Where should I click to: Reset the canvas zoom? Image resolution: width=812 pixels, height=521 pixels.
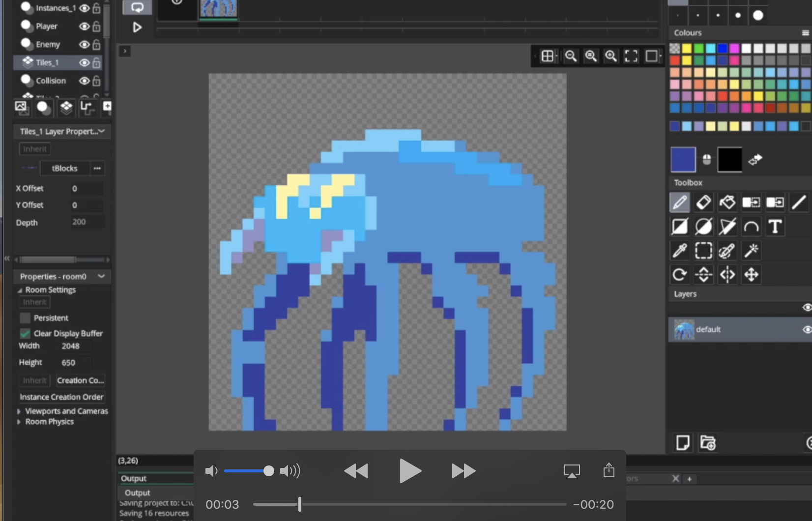point(591,56)
